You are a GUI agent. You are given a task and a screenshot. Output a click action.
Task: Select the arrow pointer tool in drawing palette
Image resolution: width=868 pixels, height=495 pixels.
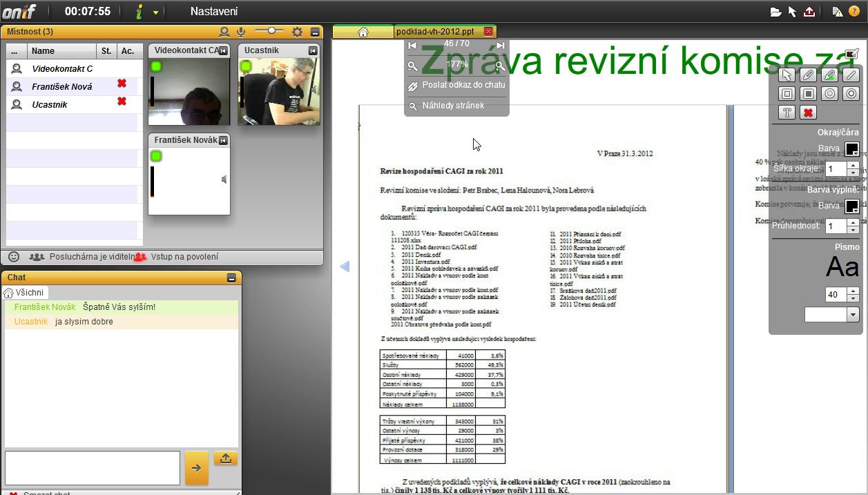[x=786, y=75]
